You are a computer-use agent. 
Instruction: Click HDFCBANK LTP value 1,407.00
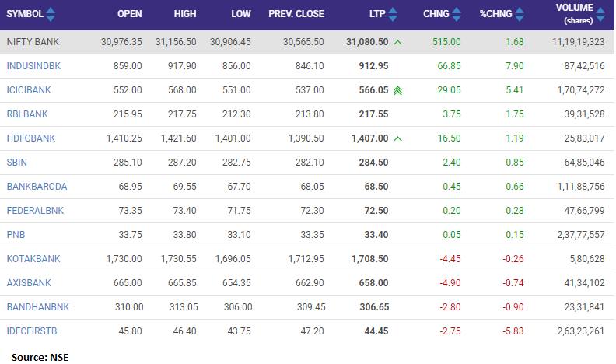tap(370, 138)
